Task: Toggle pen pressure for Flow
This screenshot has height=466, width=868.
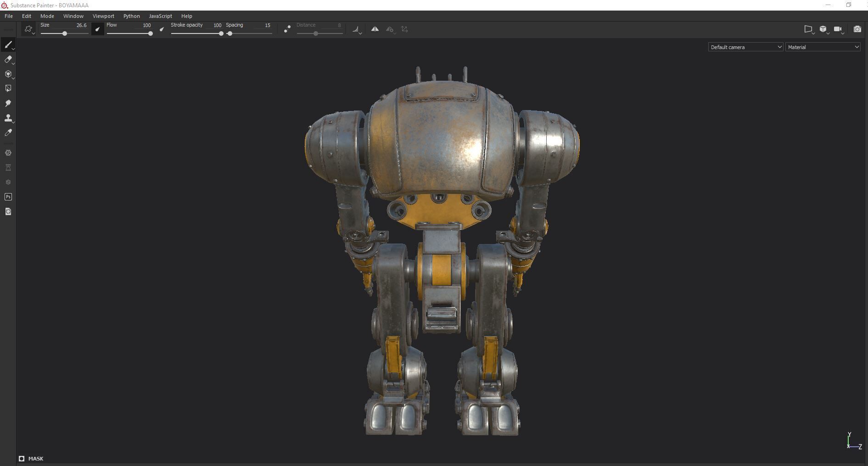Action: point(162,29)
